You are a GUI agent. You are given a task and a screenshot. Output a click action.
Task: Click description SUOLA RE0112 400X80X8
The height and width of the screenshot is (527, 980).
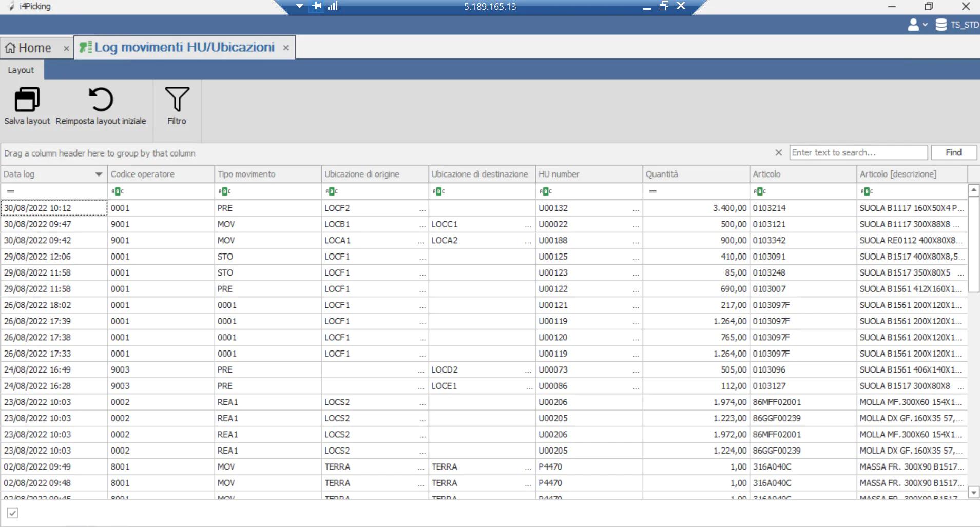pos(913,241)
